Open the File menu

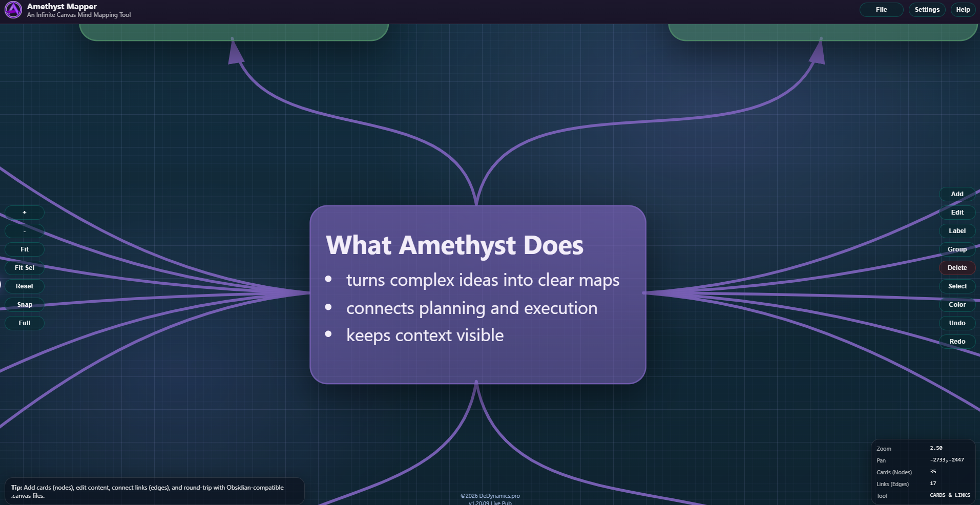[881, 10]
